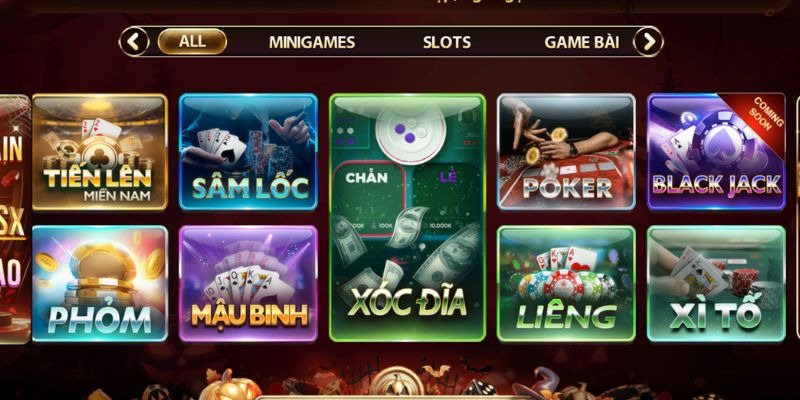The image size is (800, 400).
Task: Click the partially visible game tile at left edge
Action: tap(14, 219)
